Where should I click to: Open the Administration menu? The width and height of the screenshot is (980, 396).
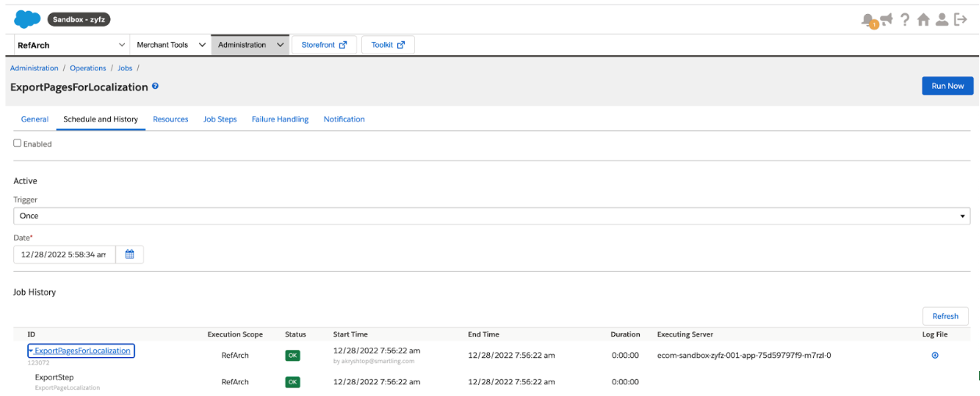pos(250,45)
